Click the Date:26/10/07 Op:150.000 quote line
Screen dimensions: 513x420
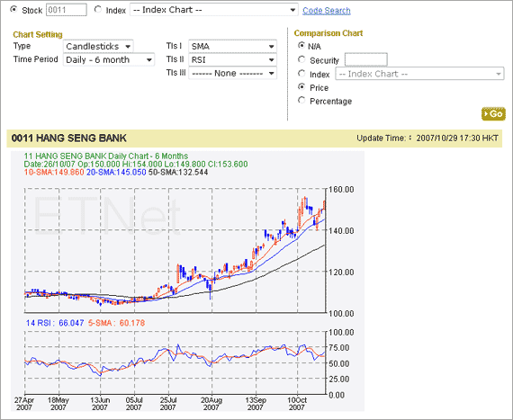[136, 164]
